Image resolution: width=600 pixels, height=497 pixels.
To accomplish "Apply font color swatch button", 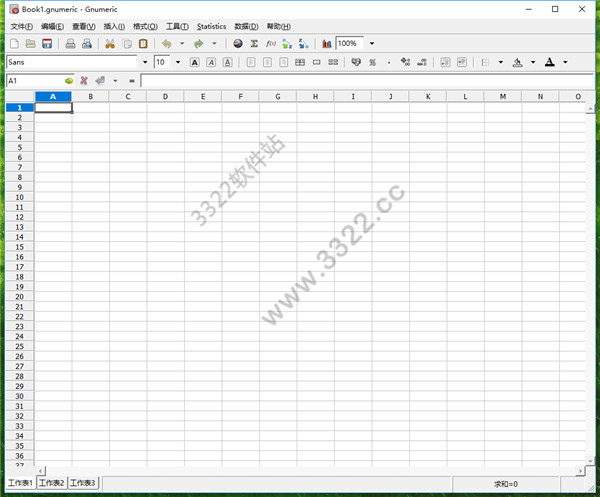I will (x=550, y=62).
